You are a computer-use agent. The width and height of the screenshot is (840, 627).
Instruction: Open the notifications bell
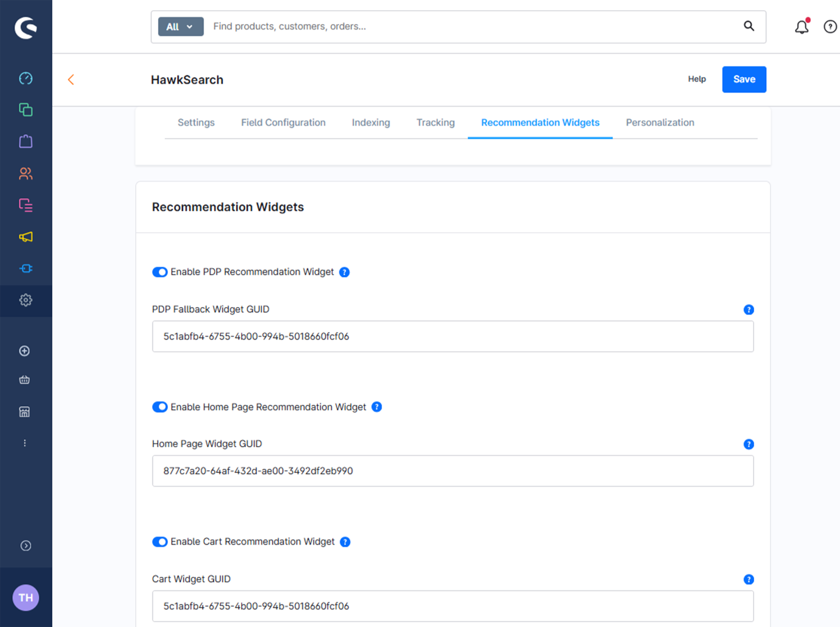[802, 27]
